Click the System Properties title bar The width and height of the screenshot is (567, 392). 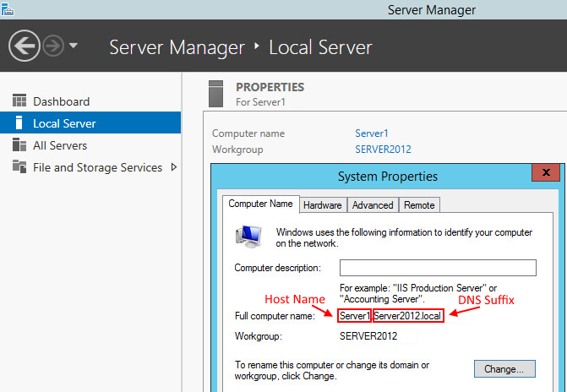pyautogui.click(x=388, y=176)
